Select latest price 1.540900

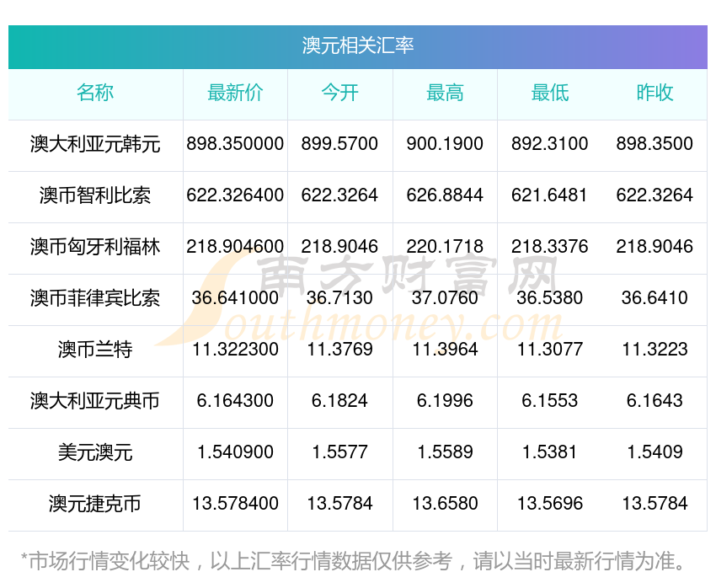point(235,452)
